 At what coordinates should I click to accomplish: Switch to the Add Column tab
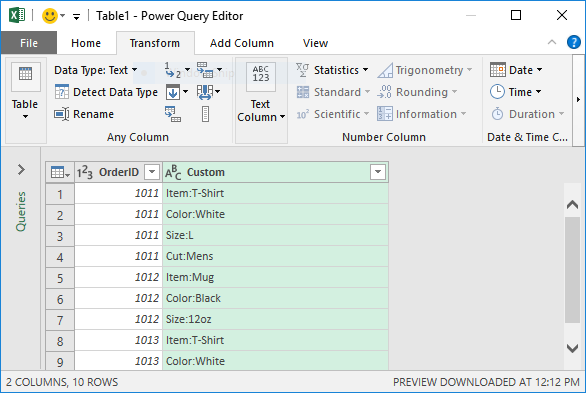pyautogui.click(x=241, y=43)
